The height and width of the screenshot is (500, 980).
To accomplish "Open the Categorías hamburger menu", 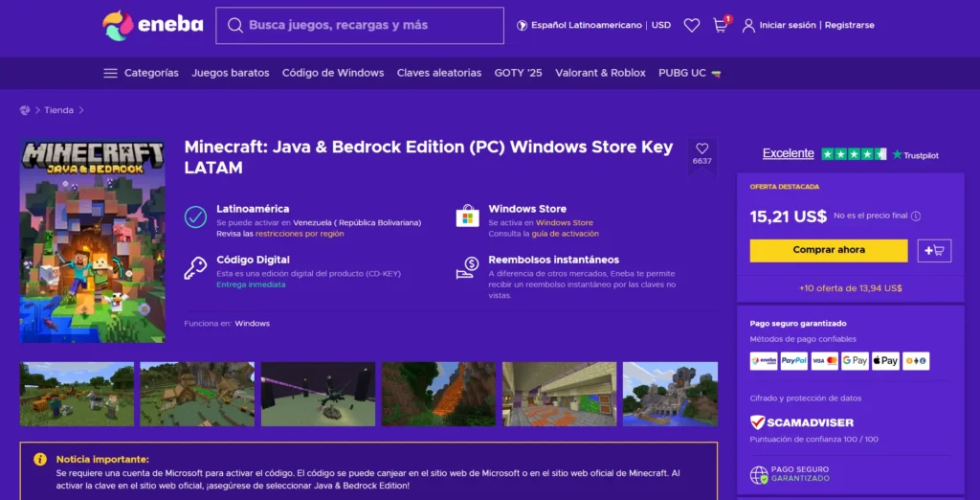I will pos(111,73).
